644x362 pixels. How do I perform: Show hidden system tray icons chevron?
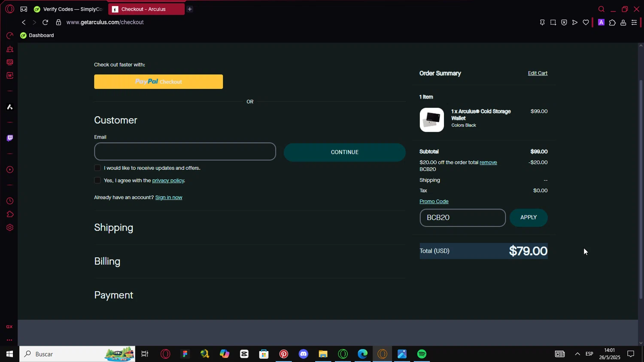577,354
